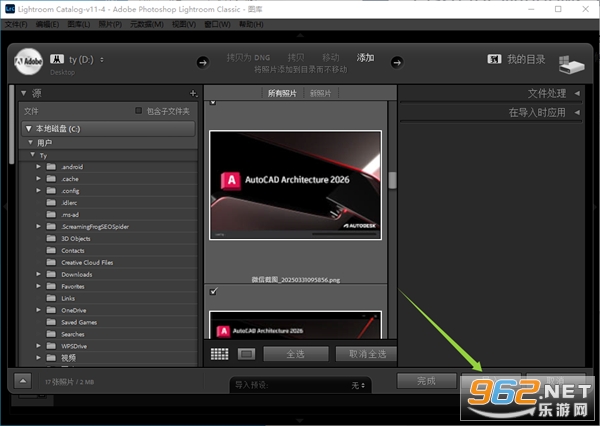Select the lower partial AutoCAD thumbnail
The image size is (600, 426).
pos(295,325)
